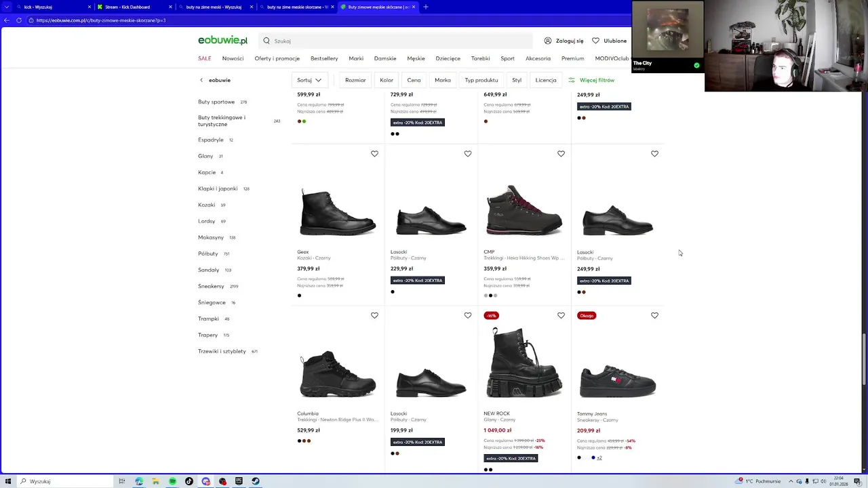Click the browser address bar URL
This screenshot has height=488, width=868.
[x=101, y=20]
